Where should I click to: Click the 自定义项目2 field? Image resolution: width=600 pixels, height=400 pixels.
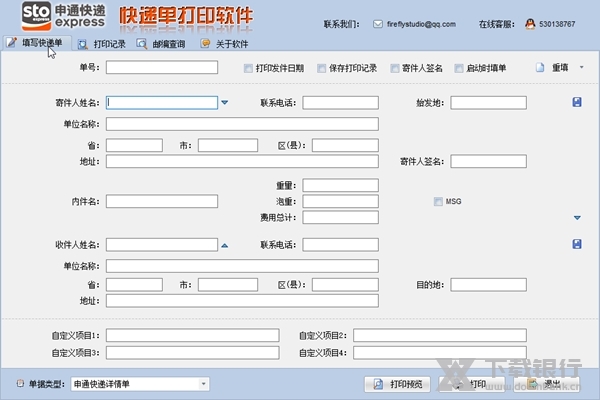[440, 335]
